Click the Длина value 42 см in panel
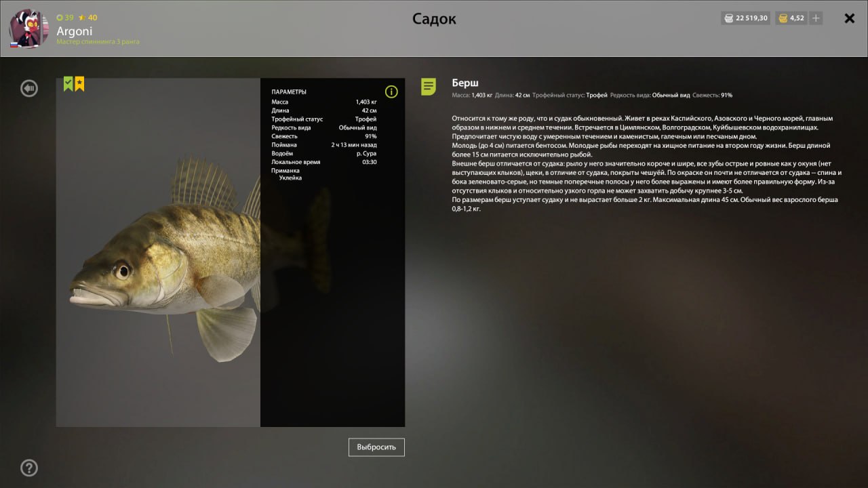Image resolution: width=868 pixels, height=488 pixels. (x=370, y=110)
